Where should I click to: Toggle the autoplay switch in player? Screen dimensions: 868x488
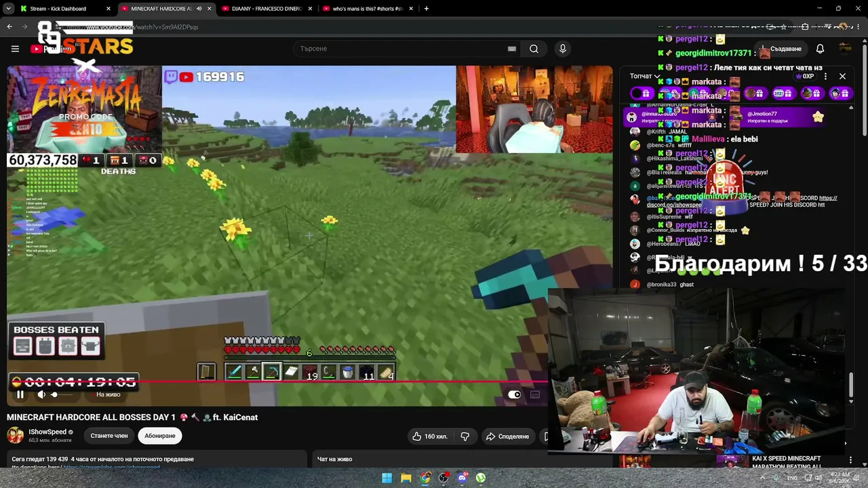tap(515, 394)
